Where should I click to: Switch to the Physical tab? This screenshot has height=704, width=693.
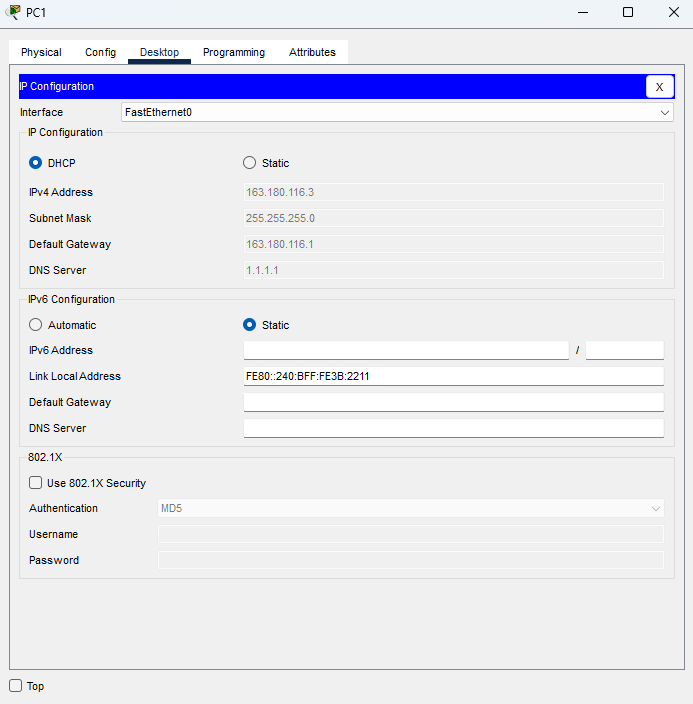[x=41, y=52]
